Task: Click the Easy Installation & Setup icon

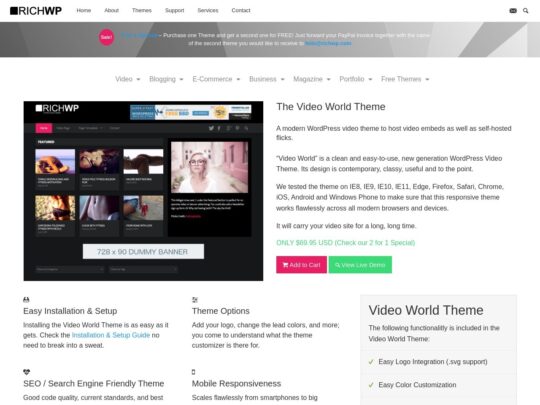Action: 26,300
